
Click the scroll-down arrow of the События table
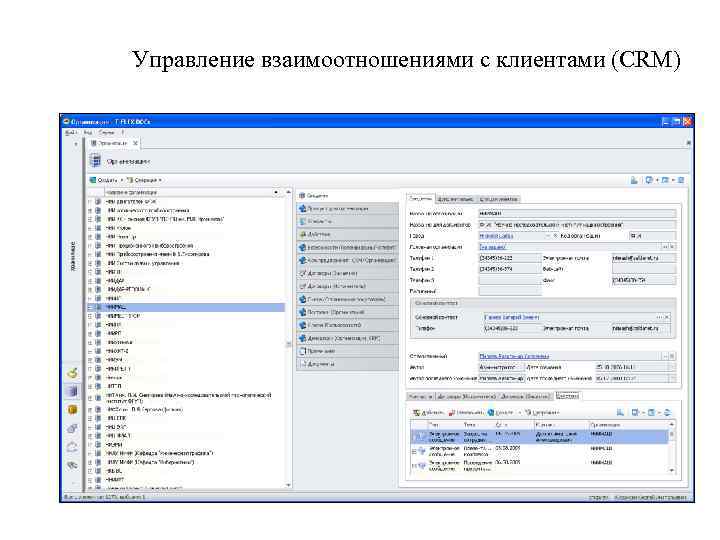[x=672, y=471]
